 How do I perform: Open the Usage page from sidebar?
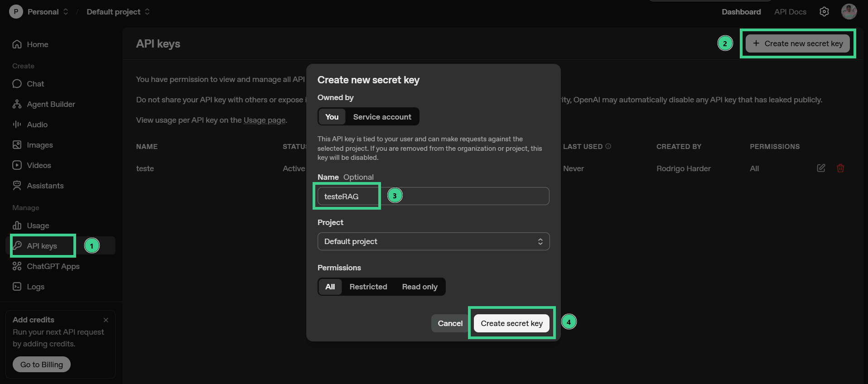tap(31, 226)
